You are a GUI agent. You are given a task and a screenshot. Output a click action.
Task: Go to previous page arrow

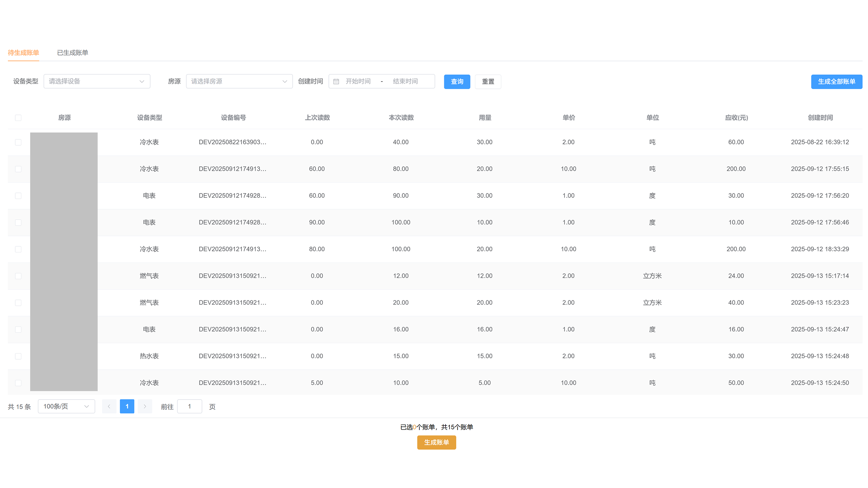pyautogui.click(x=109, y=406)
